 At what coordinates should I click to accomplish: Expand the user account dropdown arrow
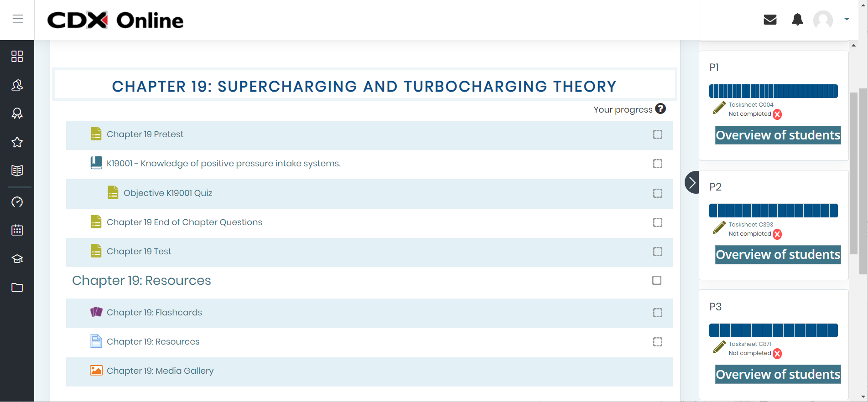coord(847,20)
